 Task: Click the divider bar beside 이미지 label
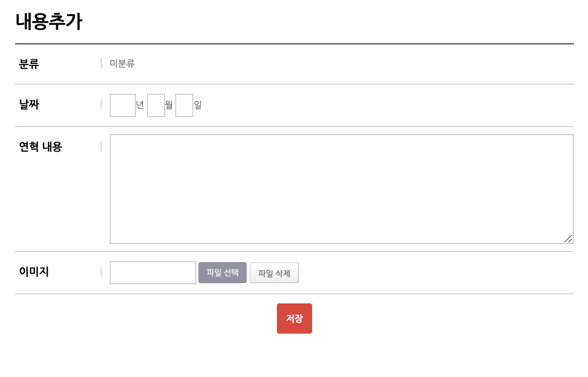(101, 272)
